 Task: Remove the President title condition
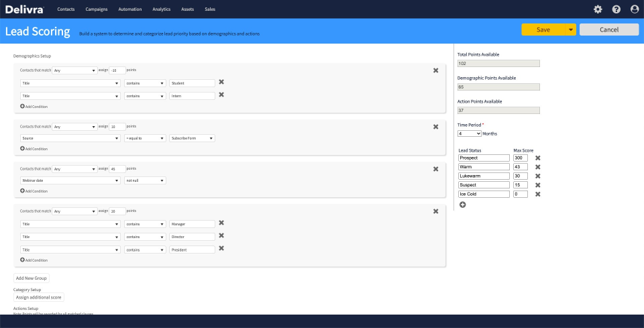tap(221, 248)
